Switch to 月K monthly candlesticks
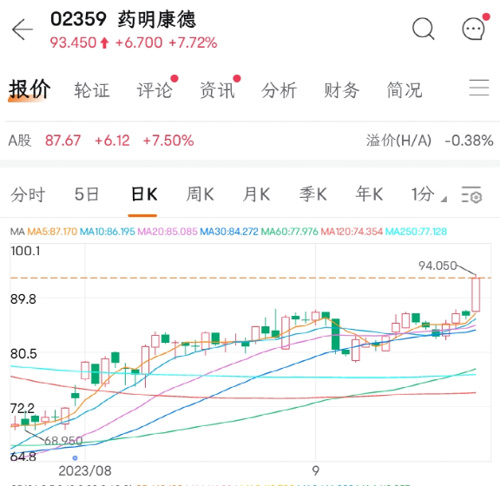This screenshot has width=500, height=486. (256, 194)
